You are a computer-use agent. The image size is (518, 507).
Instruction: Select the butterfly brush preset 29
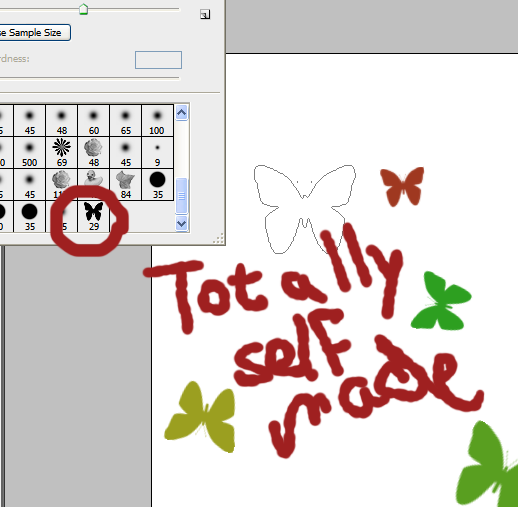click(x=93, y=216)
